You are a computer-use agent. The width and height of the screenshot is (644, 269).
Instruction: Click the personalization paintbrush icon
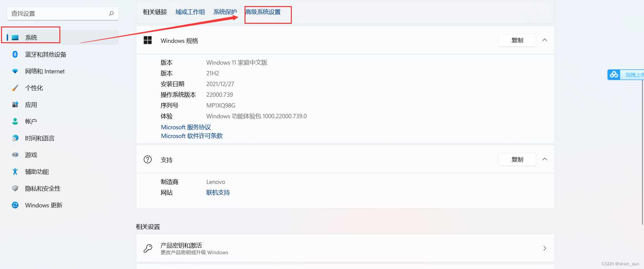tap(15, 88)
